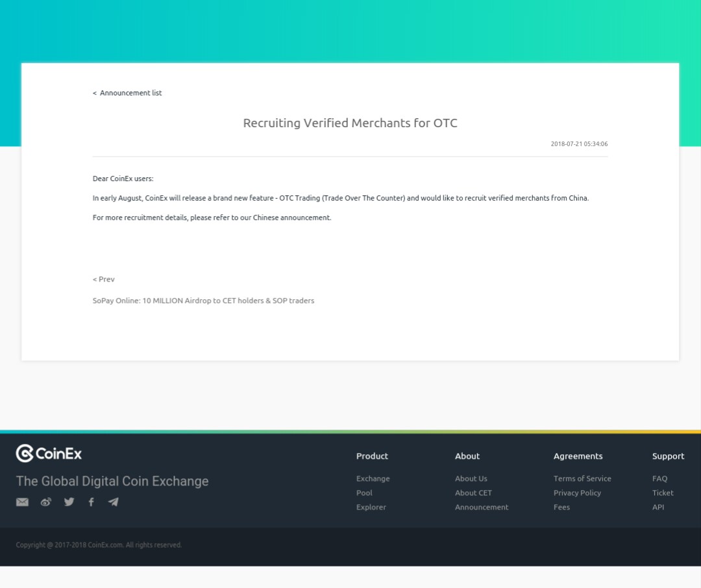The width and height of the screenshot is (701, 588).
Task: Visit CoinEx on Weibo
Action: click(45, 502)
